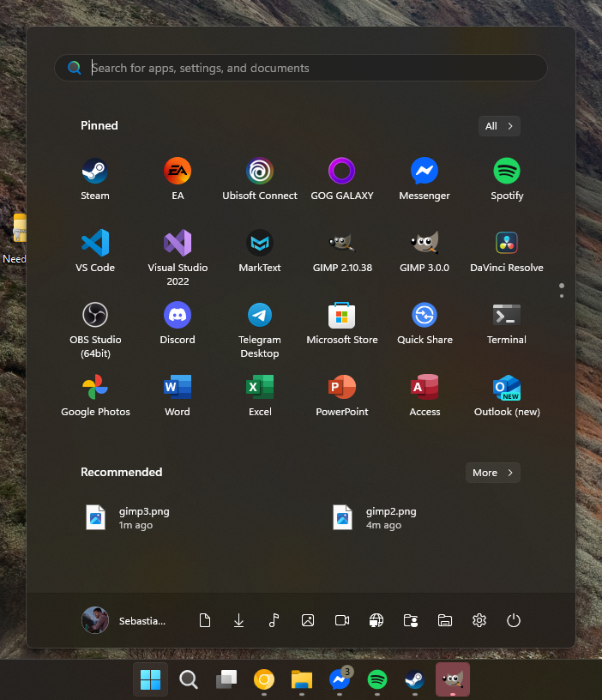602x700 pixels.
Task: Launch Discord
Action: [178, 323]
